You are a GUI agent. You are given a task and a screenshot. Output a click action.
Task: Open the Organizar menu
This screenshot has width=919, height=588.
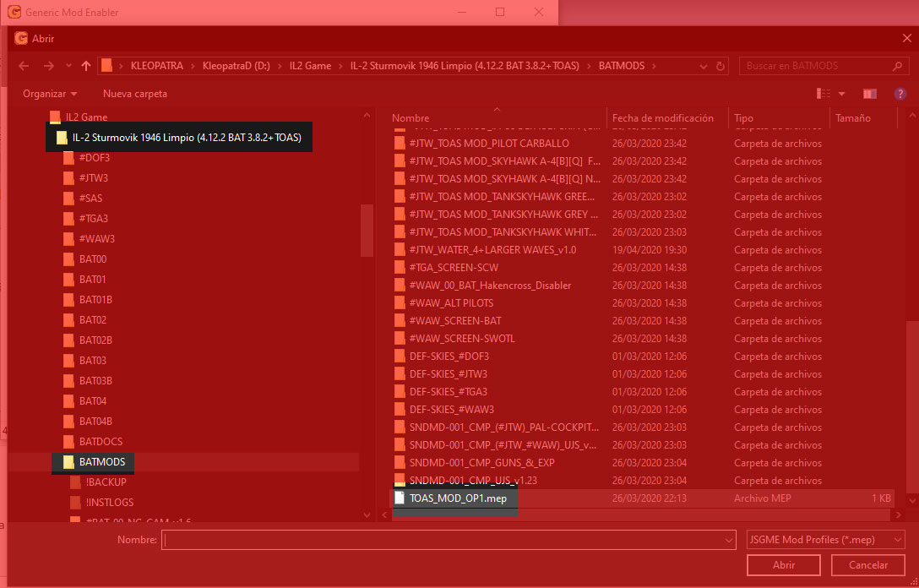coord(50,94)
